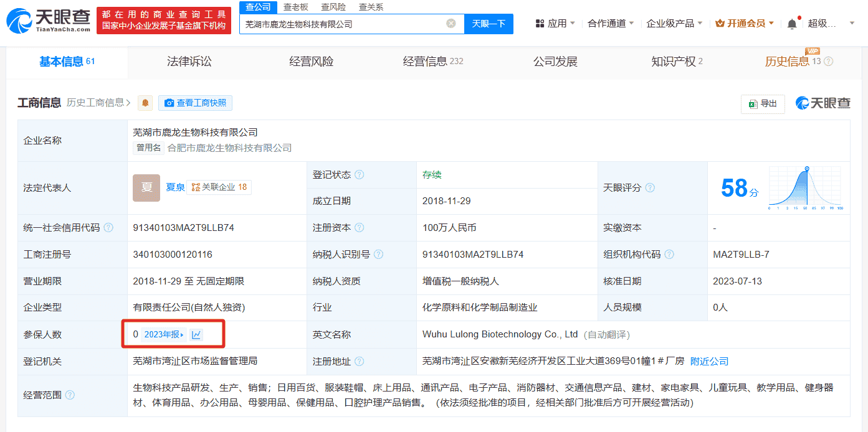This screenshot has width=868, height=432.
Task: Open the insured-count trend chart icon
Action: click(x=196, y=335)
